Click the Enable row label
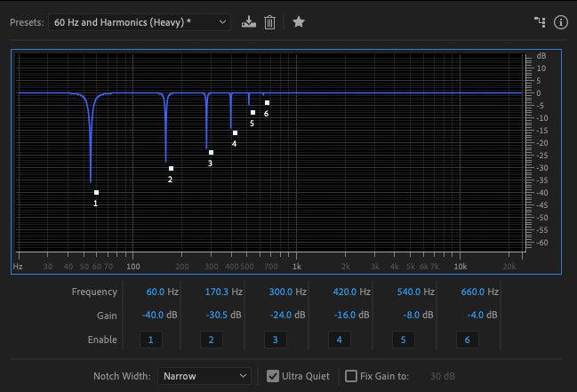 point(102,340)
